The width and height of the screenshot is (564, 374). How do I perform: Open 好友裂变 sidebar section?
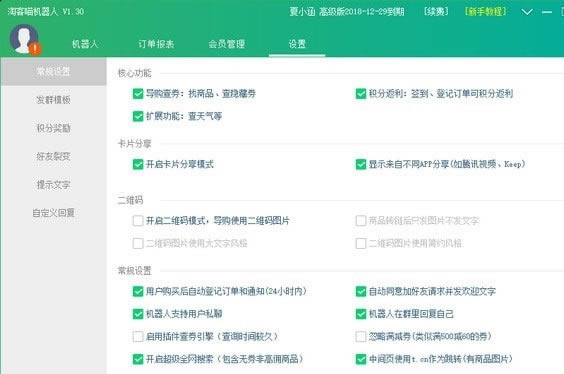pyautogui.click(x=53, y=156)
